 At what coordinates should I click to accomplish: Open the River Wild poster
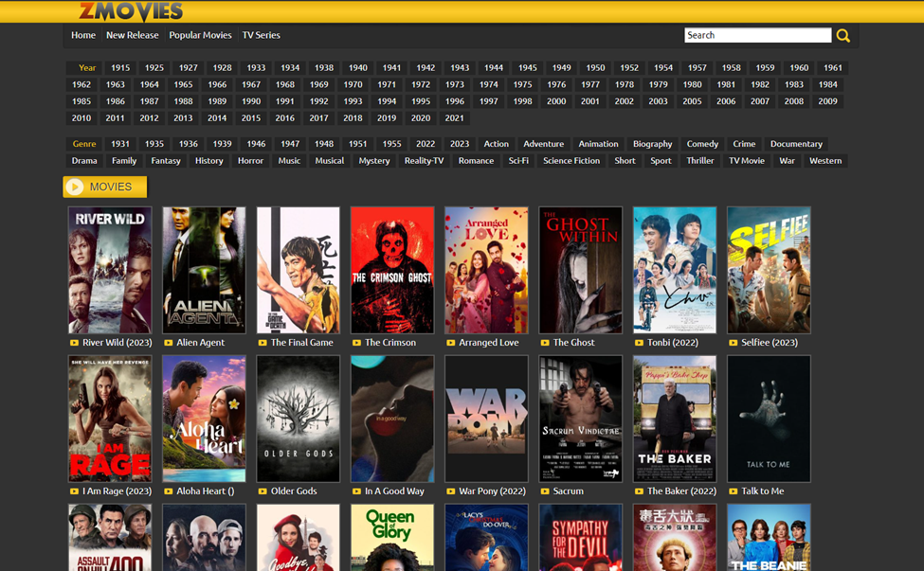[x=110, y=270]
